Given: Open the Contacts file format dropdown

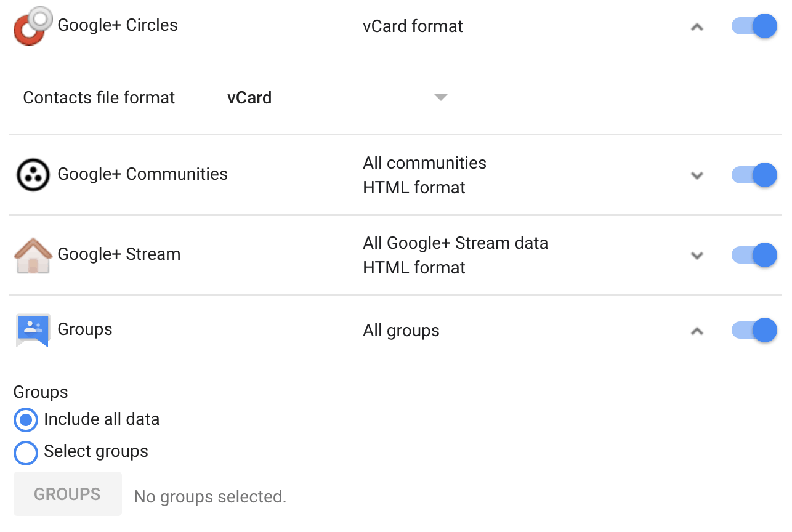Looking at the screenshot, I should [440, 97].
